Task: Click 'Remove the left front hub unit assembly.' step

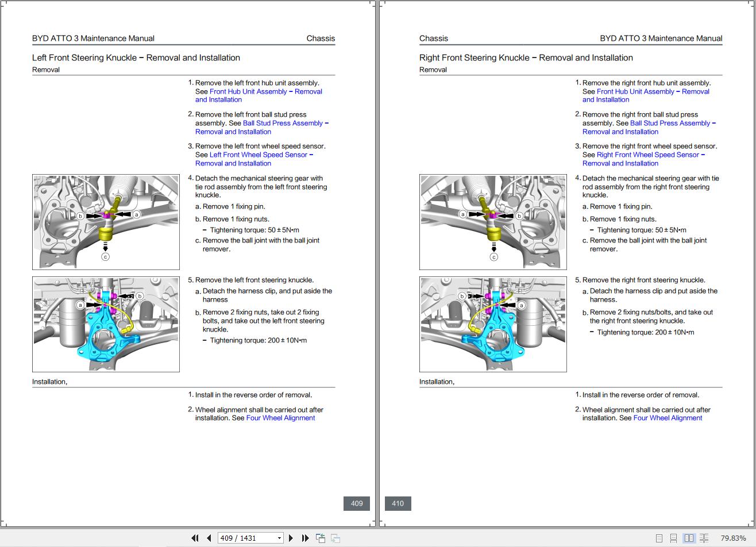Action: (x=257, y=83)
